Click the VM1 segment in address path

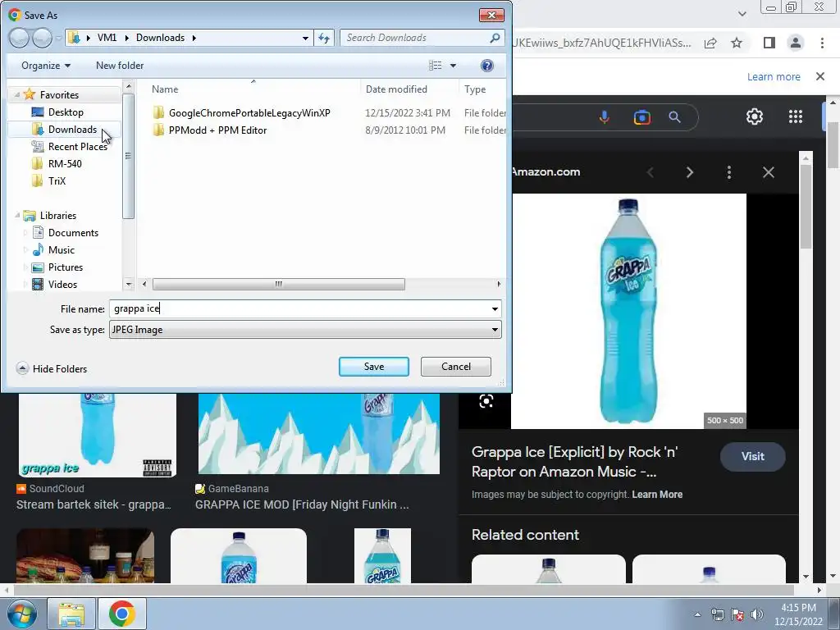tap(107, 38)
